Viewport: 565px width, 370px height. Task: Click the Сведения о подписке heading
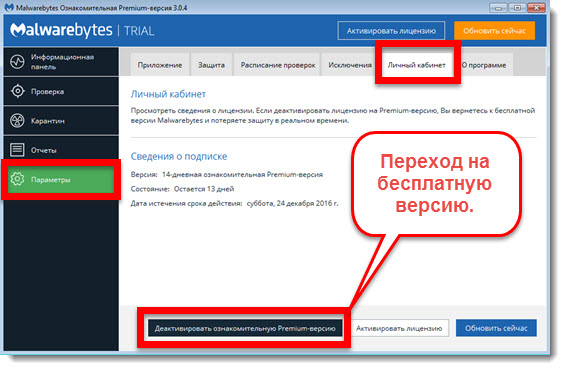pos(179,156)
